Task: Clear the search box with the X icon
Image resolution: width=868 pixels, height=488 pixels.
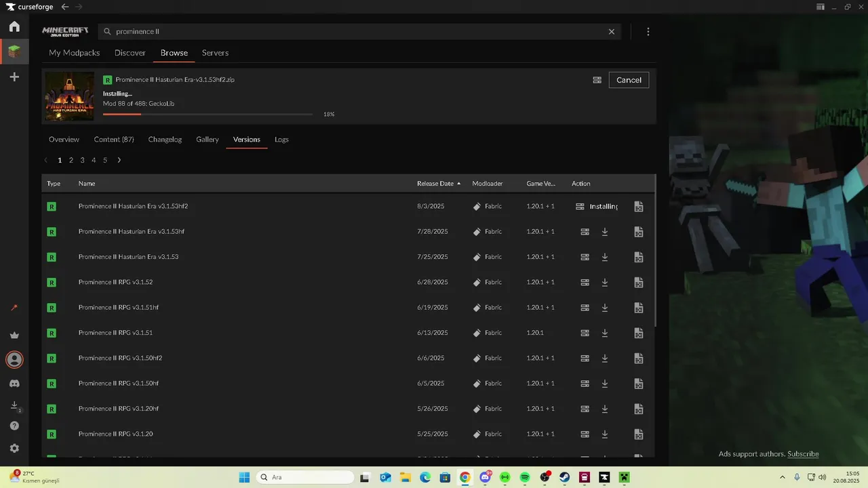Action: click(612, 31)
